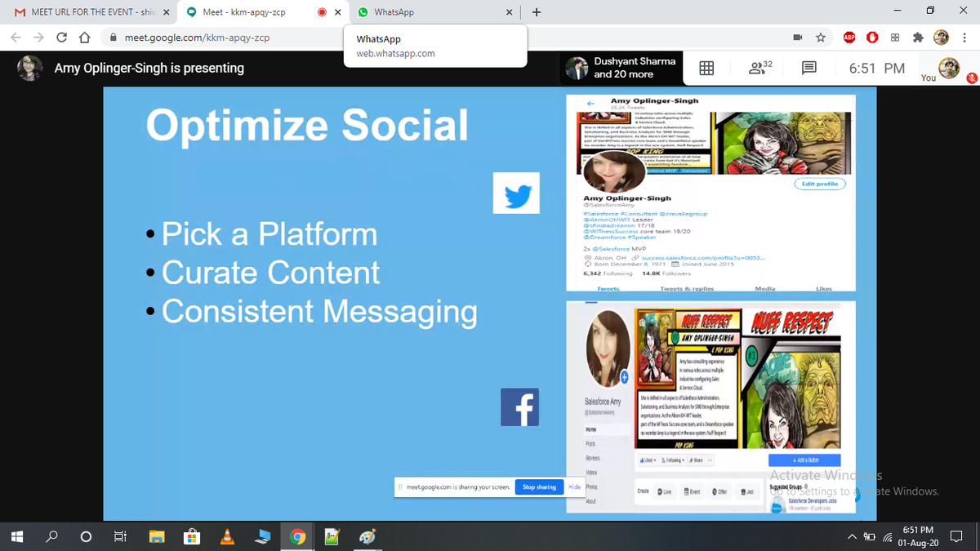The height and width of the screenshot is (551, 980).
Task: Open the grid-shaped extension icon
Action: [895, 38]
